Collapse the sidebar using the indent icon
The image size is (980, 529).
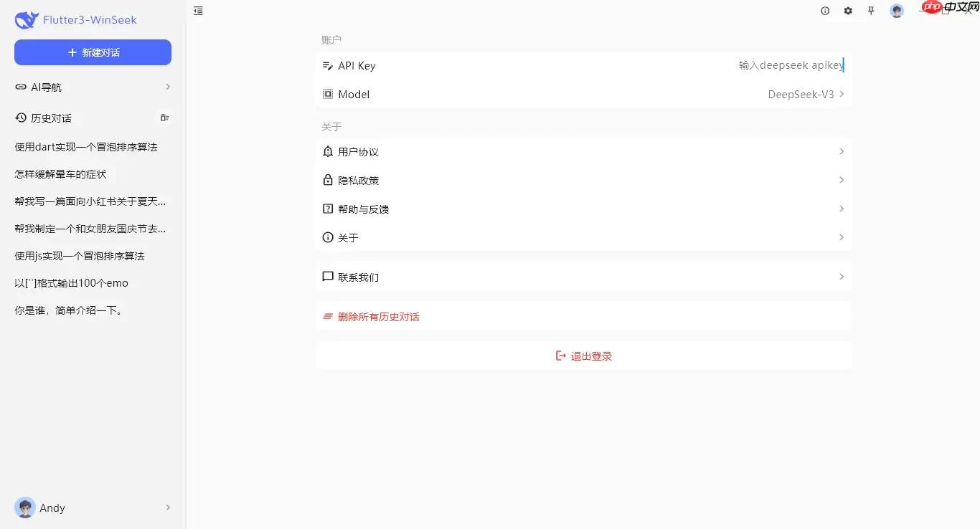coord(198,11)
